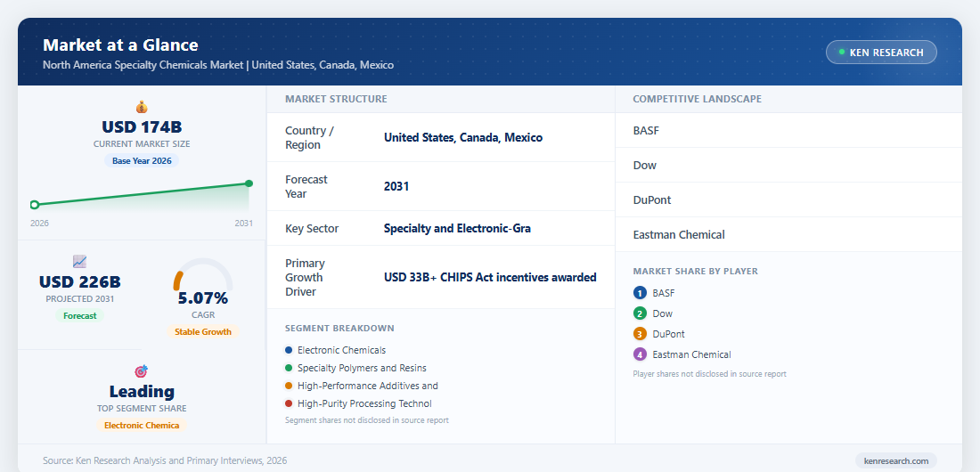This screenshot has width=980, height=472.
Task: Click the number 4 badge beside Eastman Chemical
Action: pos(640,354)
